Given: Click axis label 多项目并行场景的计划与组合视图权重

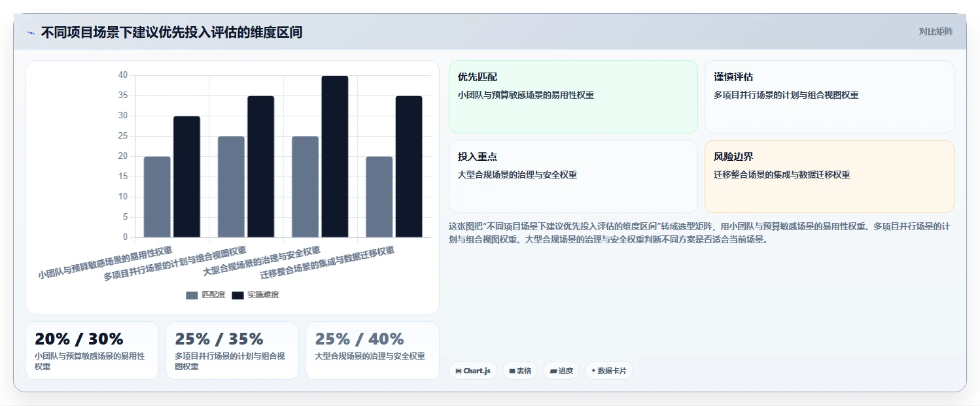Looking at the screenshot, I should (x=175, y=263).
